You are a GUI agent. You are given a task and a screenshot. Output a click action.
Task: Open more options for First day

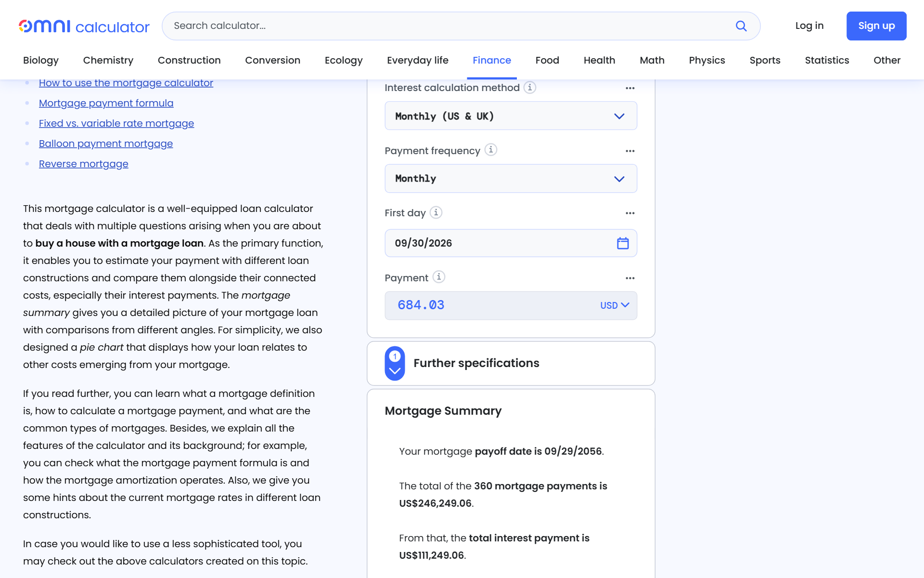(630, 213)
